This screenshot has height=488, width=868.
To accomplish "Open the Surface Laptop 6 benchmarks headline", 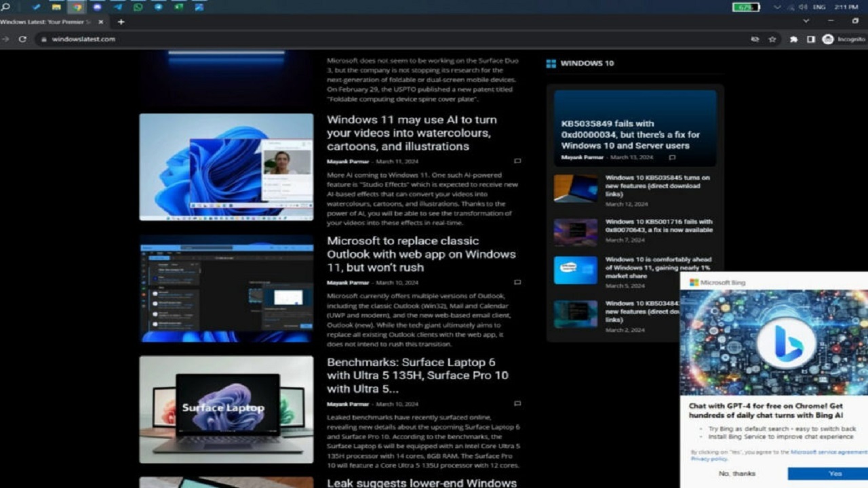I will (418, 375).
